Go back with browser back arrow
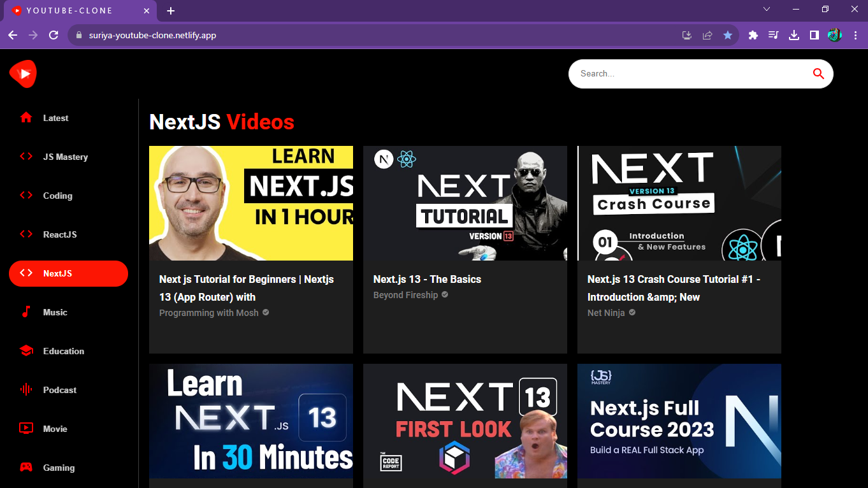Image resolution: width=868 pixels, height=488 pixels. [13, 35]
